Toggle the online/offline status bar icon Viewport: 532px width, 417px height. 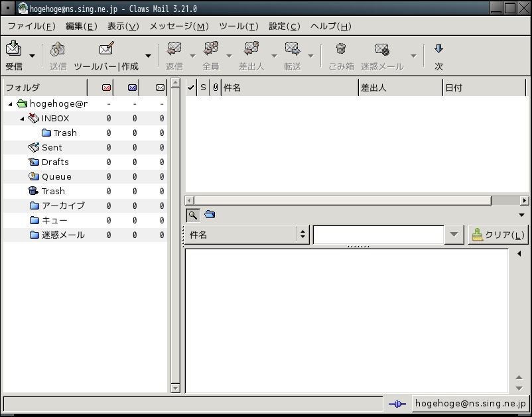[397, 404]
